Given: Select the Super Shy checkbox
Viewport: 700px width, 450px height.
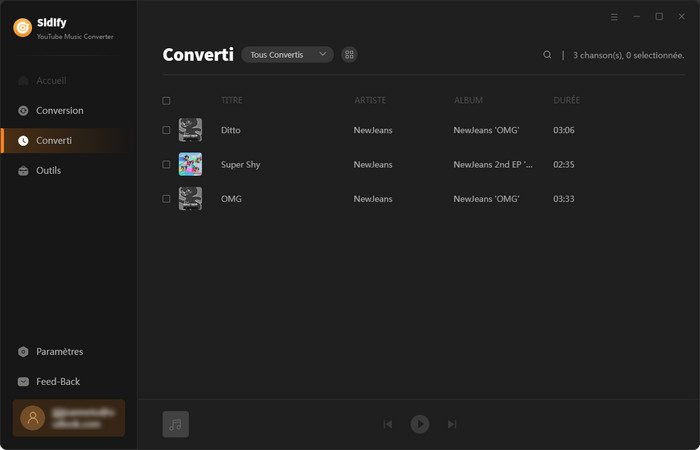Looking at the screenshot, I should (x=166, y=164).
